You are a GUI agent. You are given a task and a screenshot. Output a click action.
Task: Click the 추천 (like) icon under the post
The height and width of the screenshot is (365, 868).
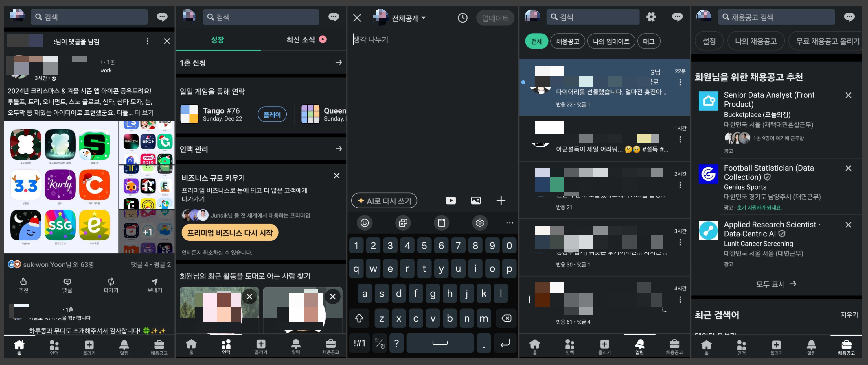[x=23, y=281]
